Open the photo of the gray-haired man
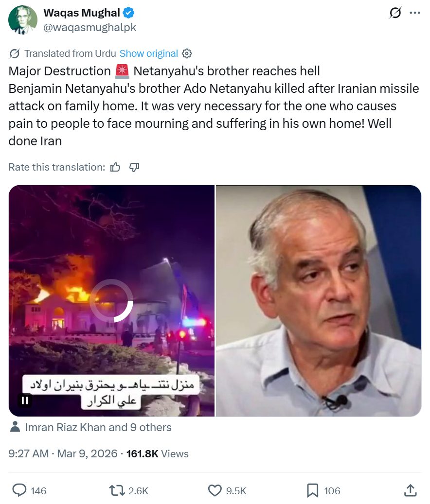 [319, 301]
